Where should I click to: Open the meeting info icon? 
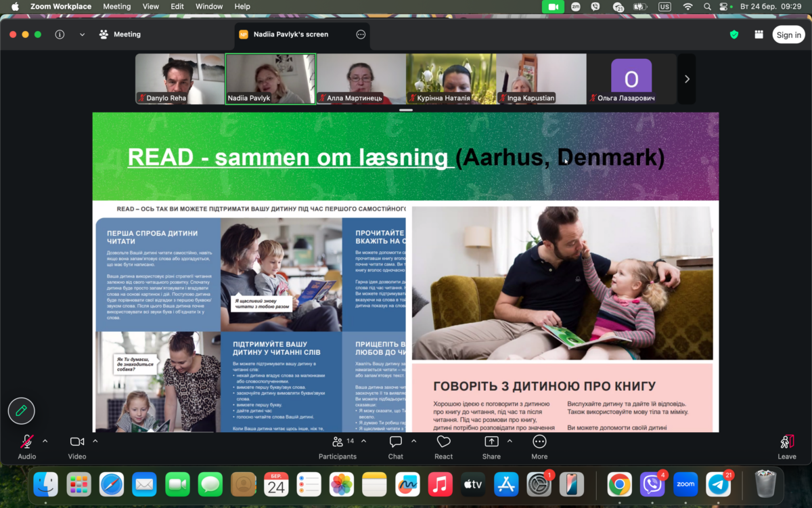pyautogui.click(x=60, y=35)
